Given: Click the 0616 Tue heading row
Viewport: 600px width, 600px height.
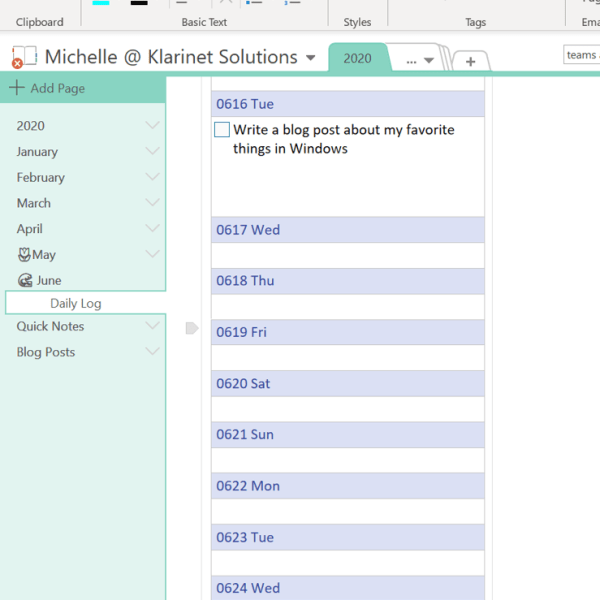Looking at the screenshot, I should (347, 104).
